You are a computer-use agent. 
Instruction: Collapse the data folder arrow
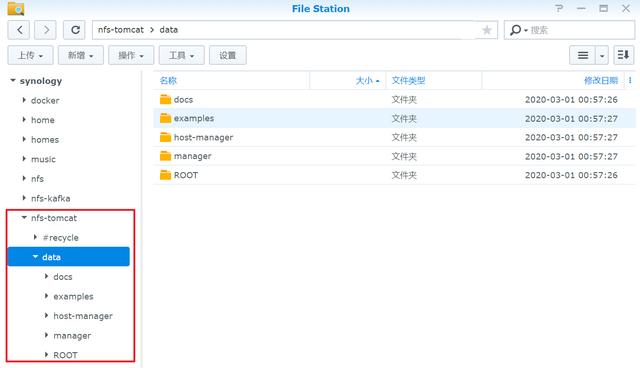[36, 257]
